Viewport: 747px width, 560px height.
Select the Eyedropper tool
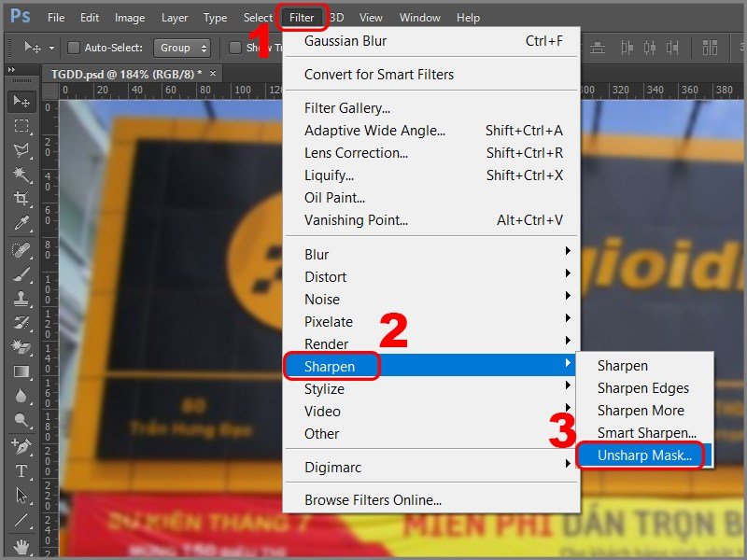(21, 223)
